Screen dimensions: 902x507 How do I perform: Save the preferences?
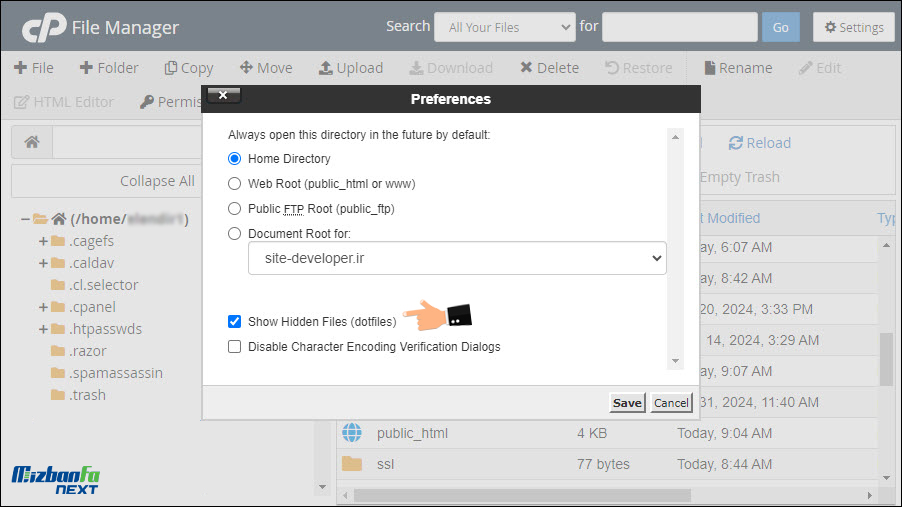pyautogui.click(x=627, y=403)
